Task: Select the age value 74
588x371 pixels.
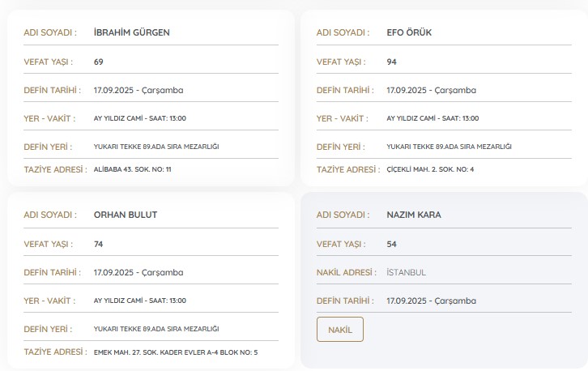Action: pyautogui.click(x=99, y=244)
